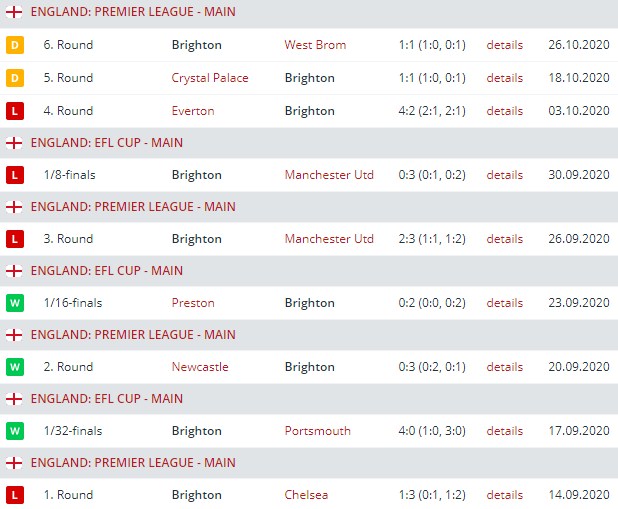Click the win badge for Portsmouth match
The height and width of the screenshot is (509, 618).
pos(15,431)
